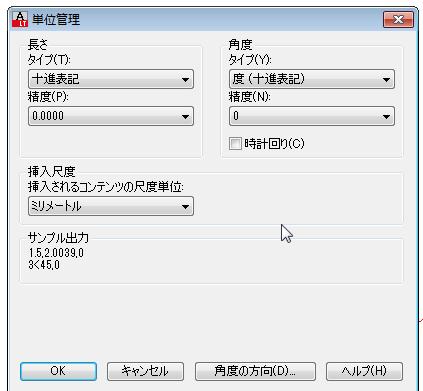This screenshot has width=423, height=391.
Task: Click the サンプル出力 group label
Action: click(59, 238)
